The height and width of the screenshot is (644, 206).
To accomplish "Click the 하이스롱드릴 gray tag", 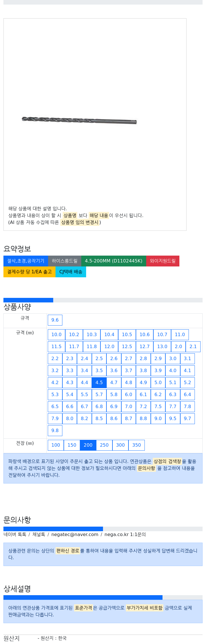I will coord(65,261).
